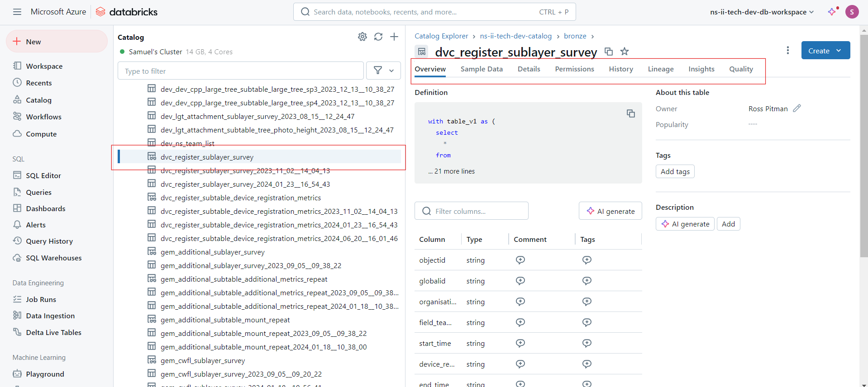The height and width of the screenshot is (387, 868).
Task: Open the catalog filter dropdown
Action: 383,71
